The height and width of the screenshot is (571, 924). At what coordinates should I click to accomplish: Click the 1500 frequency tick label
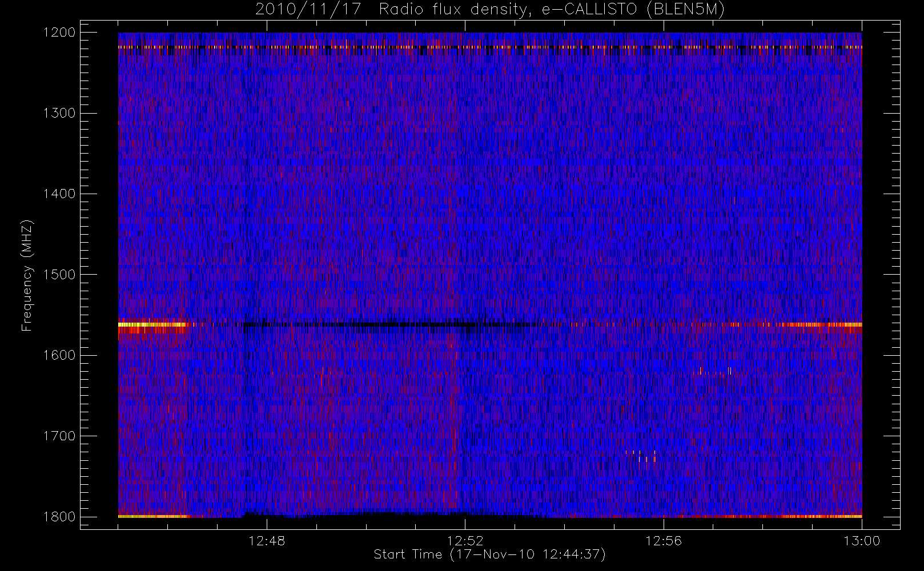(x=59, y=275)
